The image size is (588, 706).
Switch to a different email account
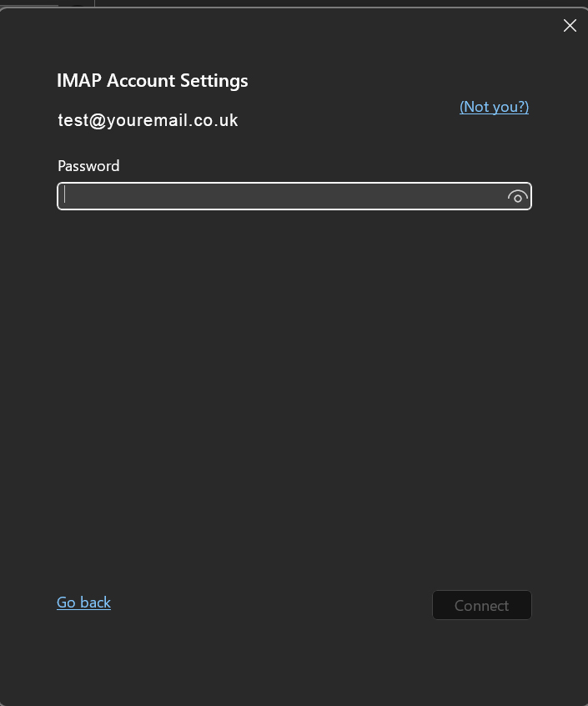pyautogui.click(x=494, y=107)
